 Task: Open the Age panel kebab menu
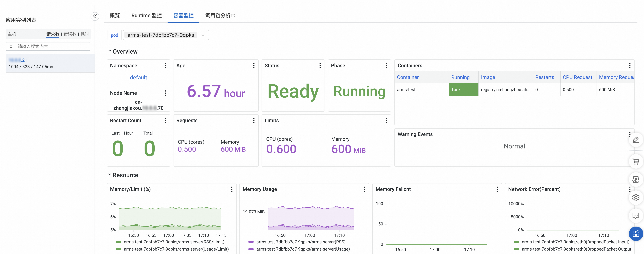[x=254, y=66]
